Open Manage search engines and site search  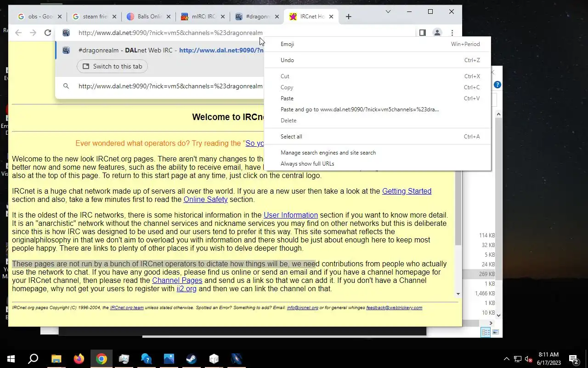pos(377,153)
